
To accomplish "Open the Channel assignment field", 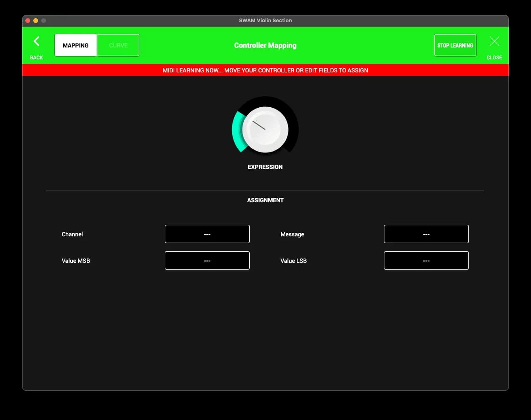I will tap(207, 234).
